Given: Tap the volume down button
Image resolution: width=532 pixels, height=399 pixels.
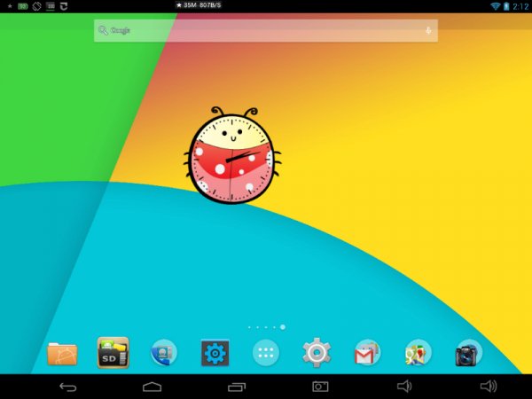Looking at the screenshot, I should [x=404, y=386].
